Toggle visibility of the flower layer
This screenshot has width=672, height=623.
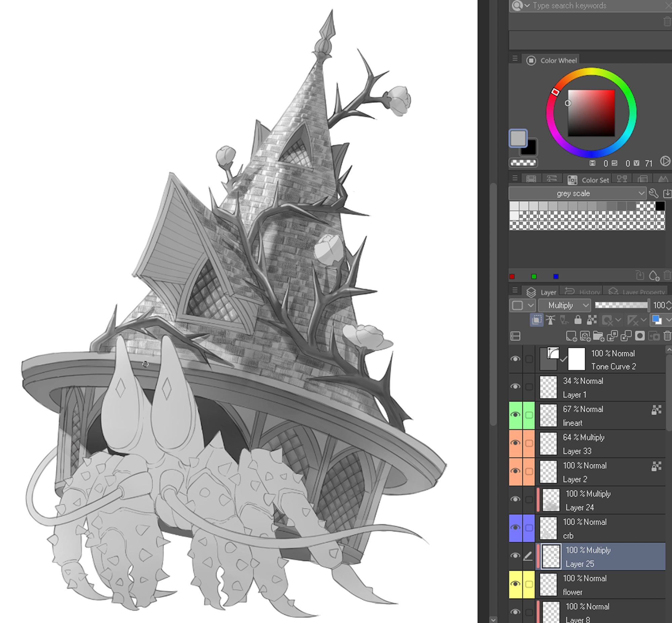pyautogui.click(x=515, y=584)
